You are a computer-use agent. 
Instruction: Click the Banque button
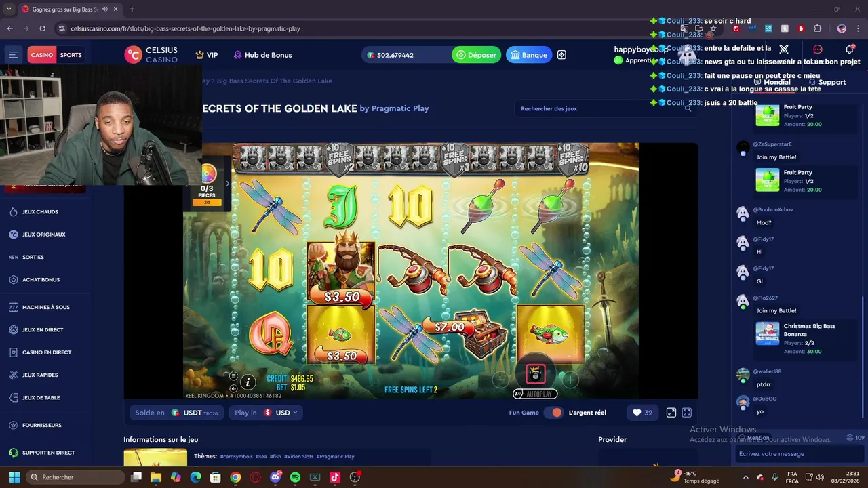point(529,55)
